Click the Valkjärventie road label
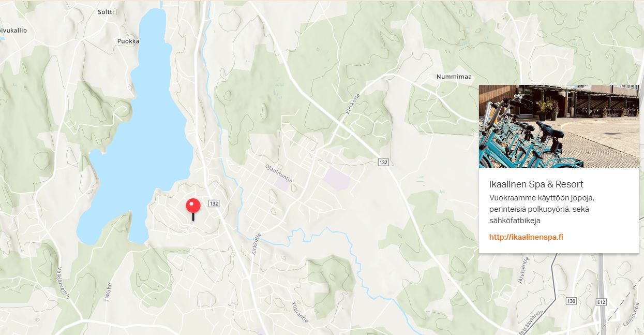Image resolution: width=644 pixels, height=335 pixels. (63, 283)
